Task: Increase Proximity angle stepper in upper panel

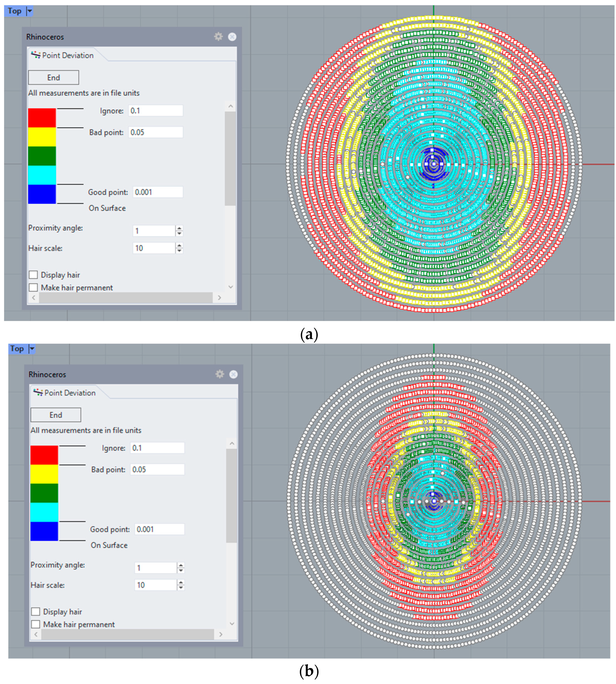Action: 179,228
